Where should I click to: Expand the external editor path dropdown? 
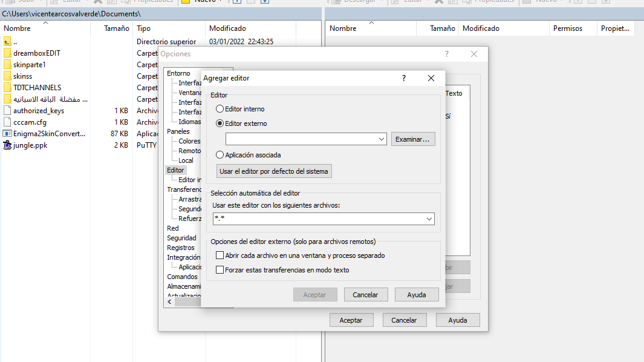click(x=381, y=139)
